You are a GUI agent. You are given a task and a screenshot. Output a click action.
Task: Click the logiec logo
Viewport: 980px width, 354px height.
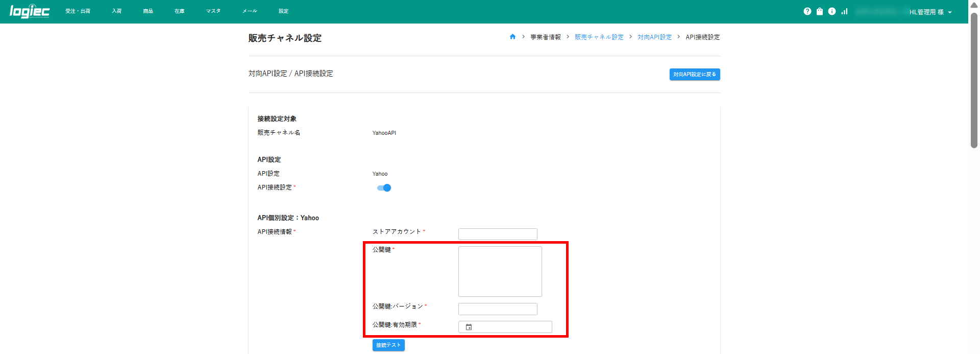[x=29, y=11]
